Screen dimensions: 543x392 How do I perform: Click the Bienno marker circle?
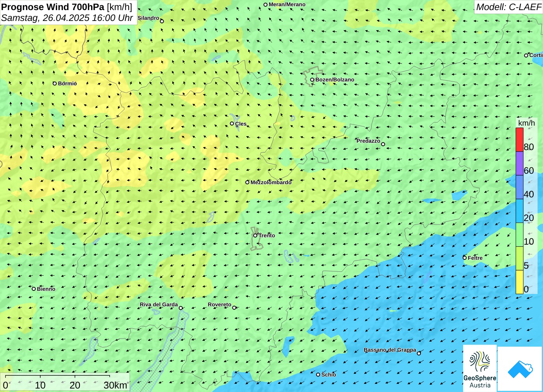point(34,289)
